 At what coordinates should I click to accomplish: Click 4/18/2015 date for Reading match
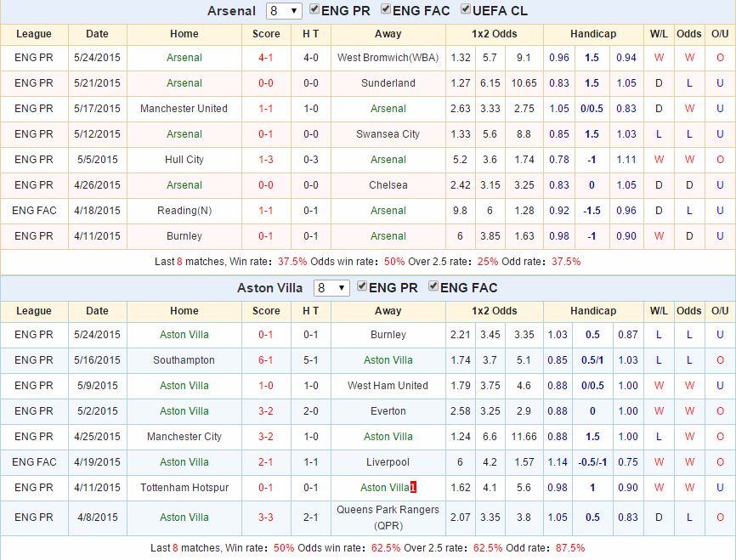[97, 211]
